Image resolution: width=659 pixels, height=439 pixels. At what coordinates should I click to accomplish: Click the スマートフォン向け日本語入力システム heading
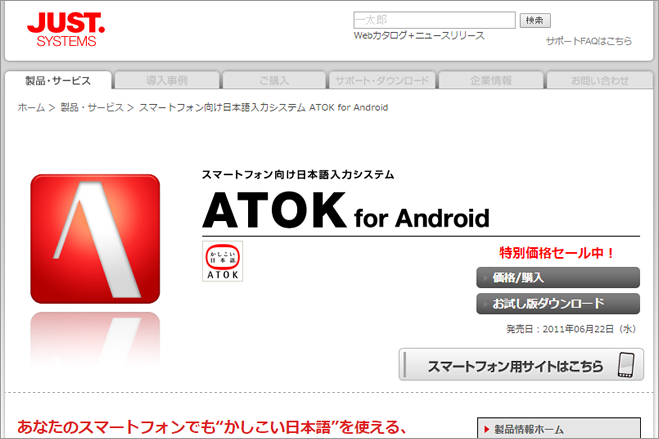coord(298,175)
